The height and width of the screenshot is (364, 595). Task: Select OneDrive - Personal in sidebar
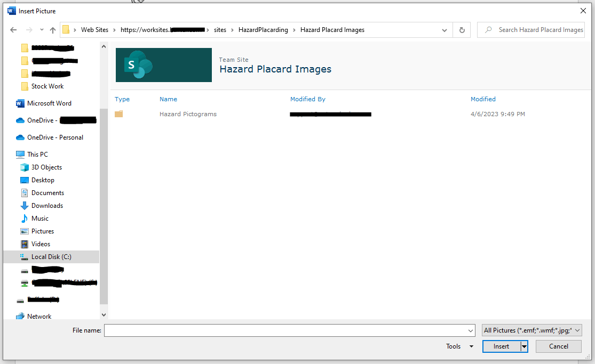pyautogui.click(x=55, y=137)
